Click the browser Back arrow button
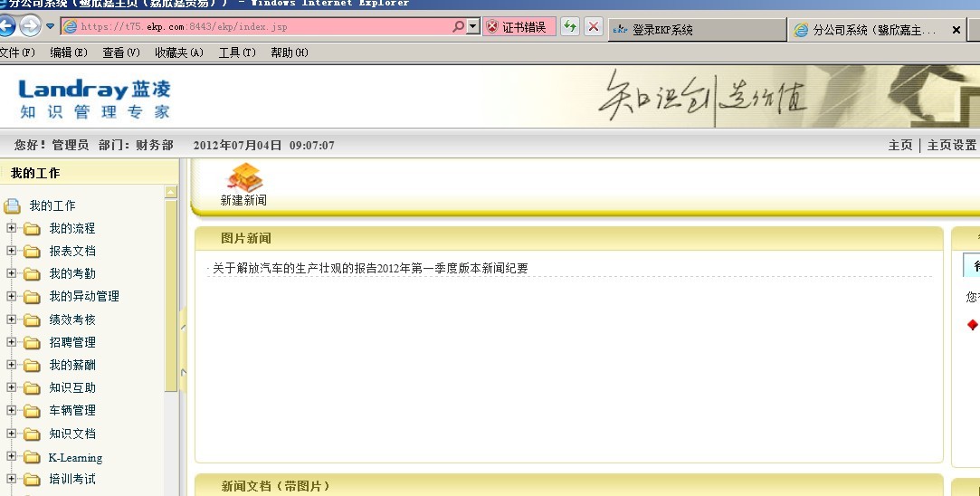Viewport: 980px width, 496px height. click(5, 26)
